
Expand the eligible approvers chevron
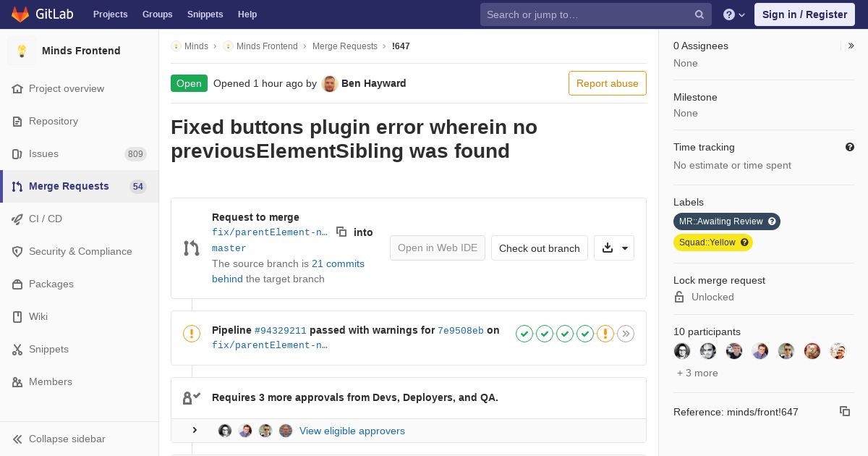[195, 431]
